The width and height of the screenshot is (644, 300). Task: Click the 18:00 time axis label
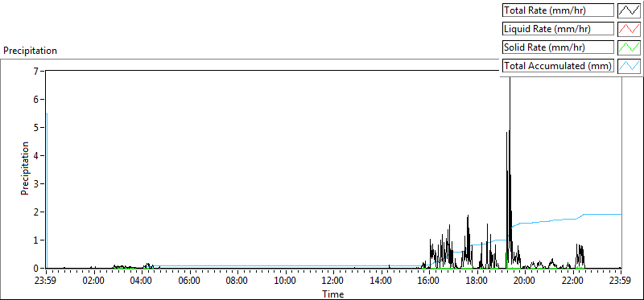click(x=477, y=282)
